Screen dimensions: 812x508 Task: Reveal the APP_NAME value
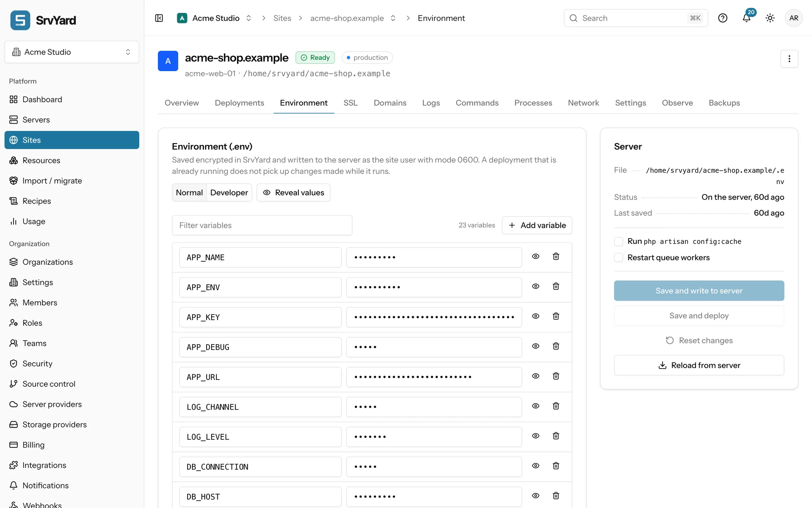pos(536,256)
